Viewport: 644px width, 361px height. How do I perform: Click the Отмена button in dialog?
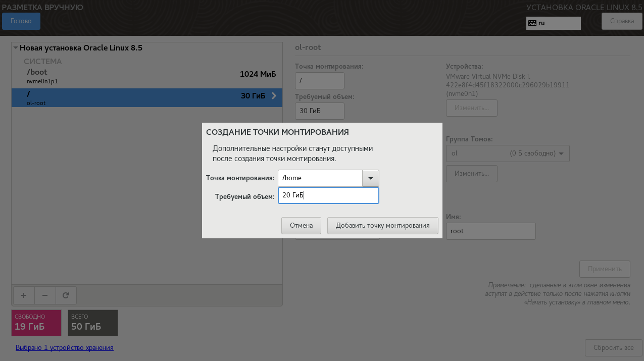302,226
